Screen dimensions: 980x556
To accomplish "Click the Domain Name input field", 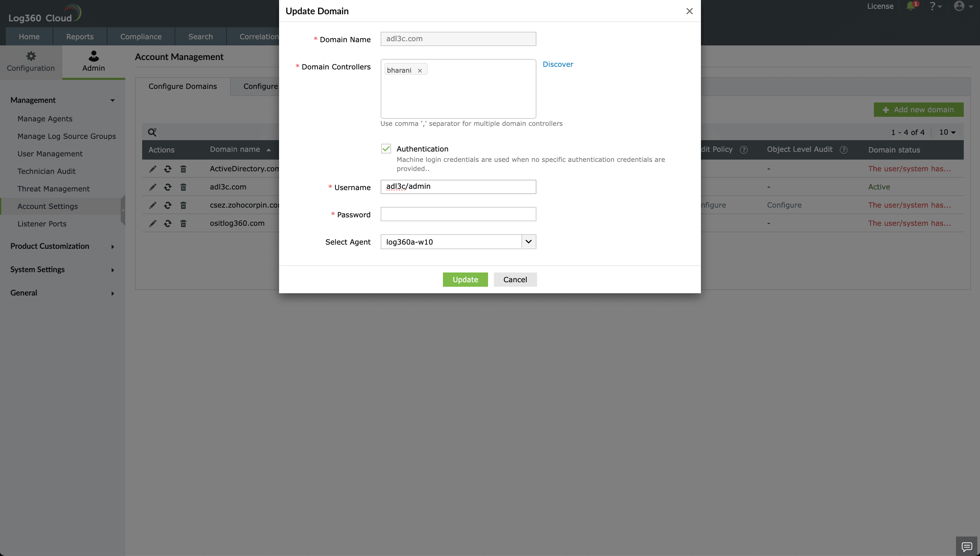I will [459, 38].
